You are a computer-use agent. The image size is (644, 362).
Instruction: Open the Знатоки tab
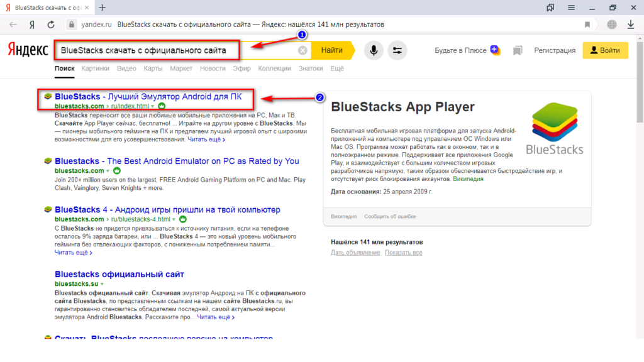(x=311, y=69)
